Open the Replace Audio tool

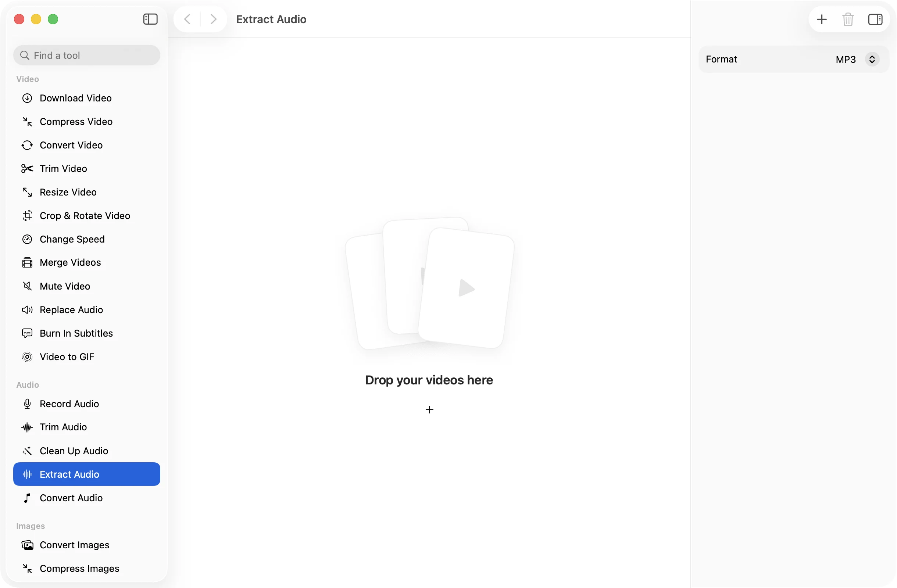pyautogui.click(x=87, y=310)
